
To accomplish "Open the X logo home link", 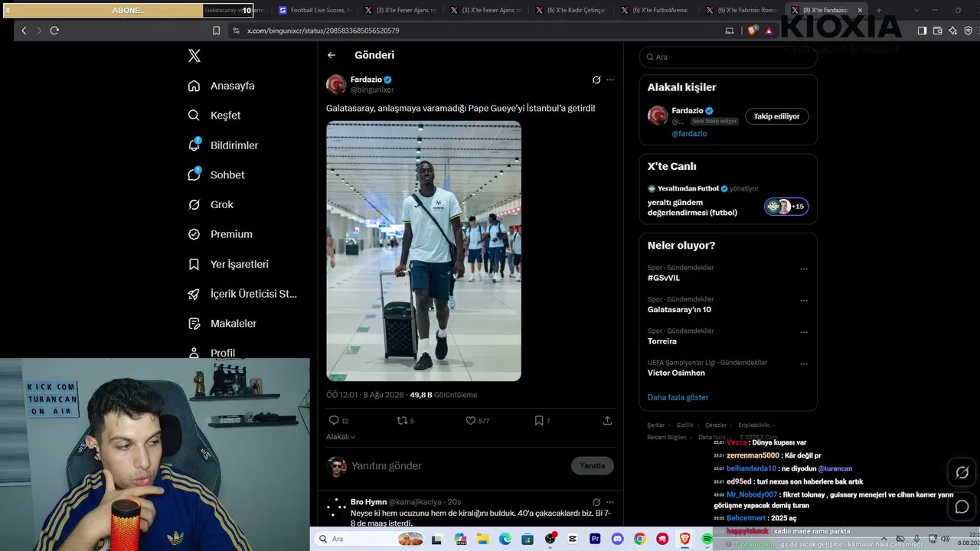I will pos(194,56).
